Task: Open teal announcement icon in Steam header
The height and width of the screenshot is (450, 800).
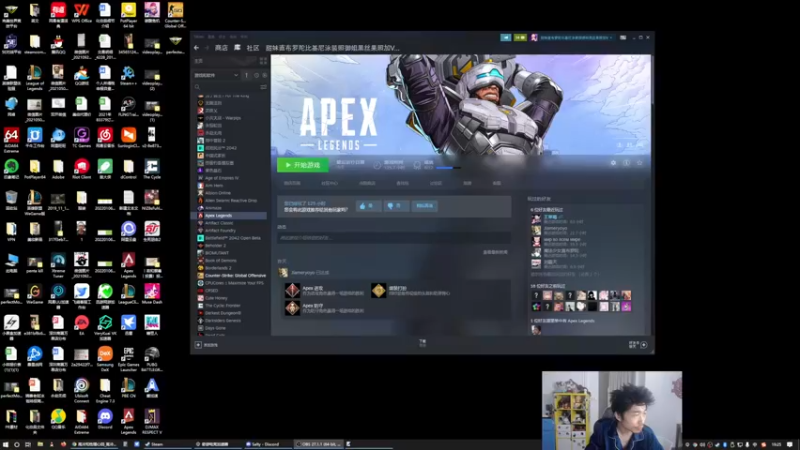Action: 506,37
